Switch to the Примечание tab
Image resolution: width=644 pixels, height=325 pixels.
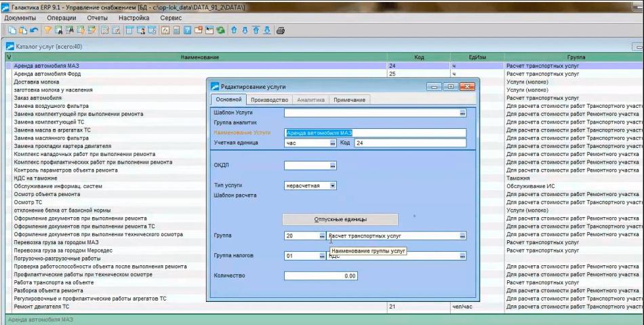tap(349, 100)
